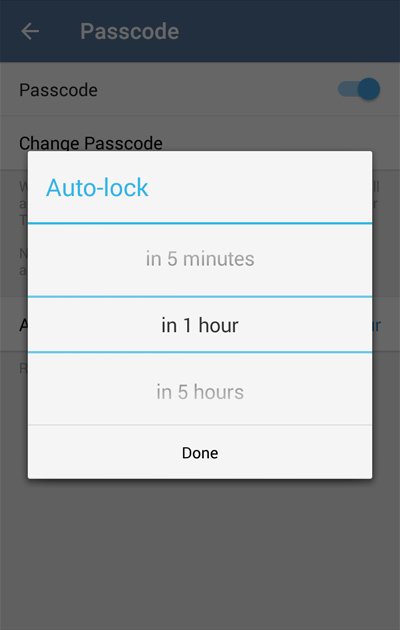Choose the "in 1 hour" option
Screen dimensions: 400x630
tap(200, 325)
